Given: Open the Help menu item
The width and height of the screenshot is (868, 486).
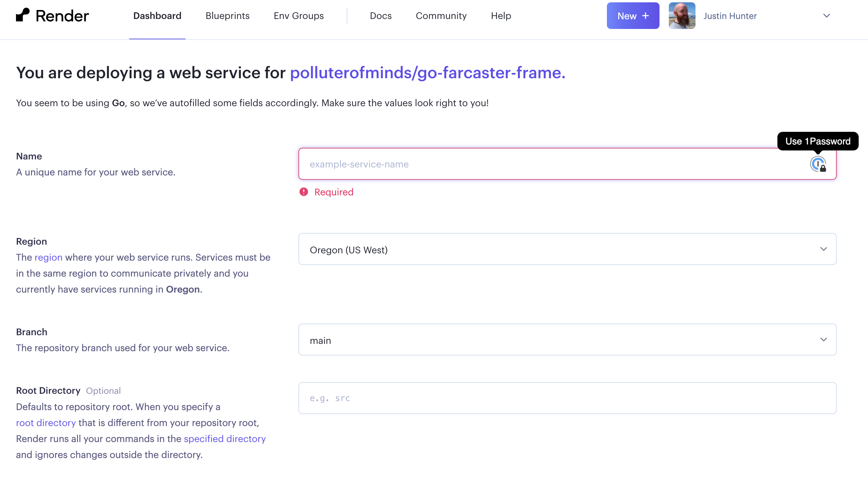Looking at the screenshot, I should pyautogui.click(x=501, y=16).
